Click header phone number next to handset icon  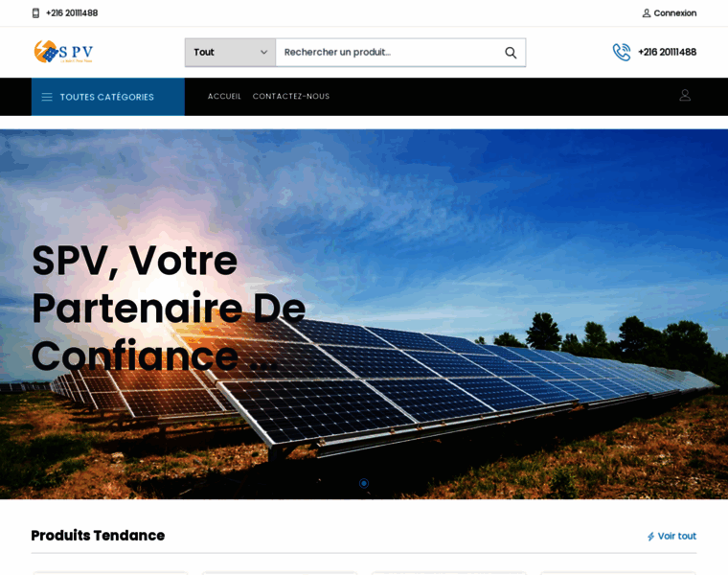pos(668,52)
